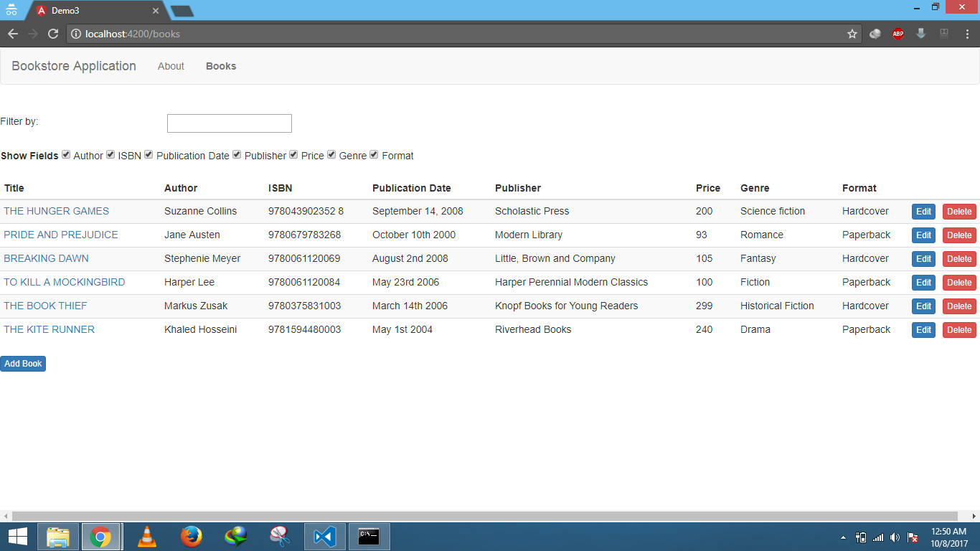Click the Action Center flag tray icon
This screenshot has width=980, height=551.
point(913,537)
